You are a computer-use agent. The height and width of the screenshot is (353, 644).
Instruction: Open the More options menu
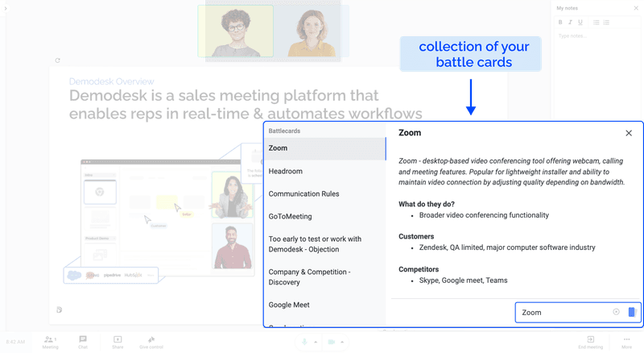click(x=626, y=342)
